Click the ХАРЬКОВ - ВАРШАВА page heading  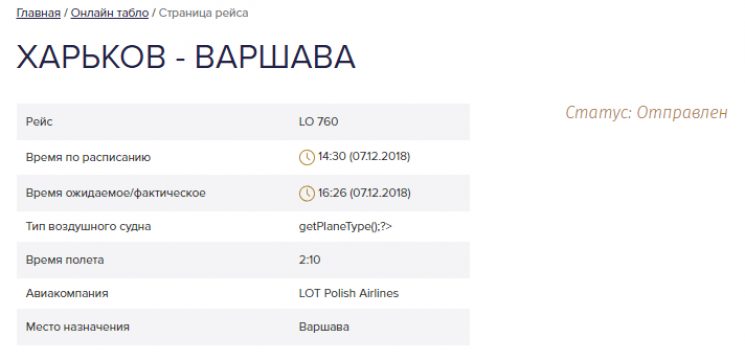coord(186,57)
